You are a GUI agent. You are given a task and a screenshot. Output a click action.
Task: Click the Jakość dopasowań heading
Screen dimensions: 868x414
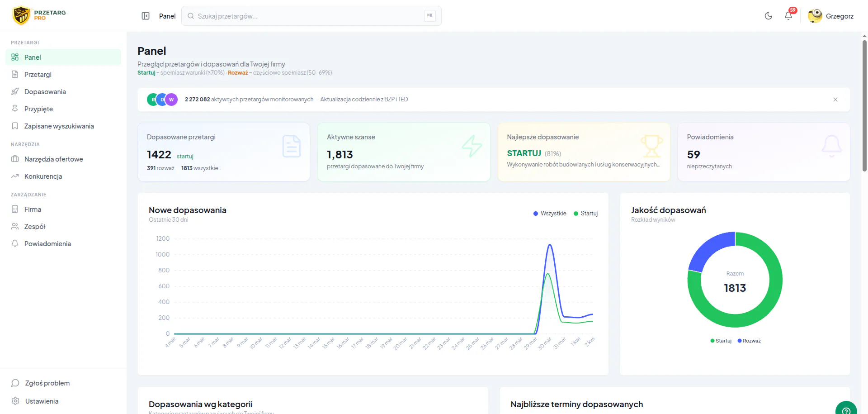point(669,210)
